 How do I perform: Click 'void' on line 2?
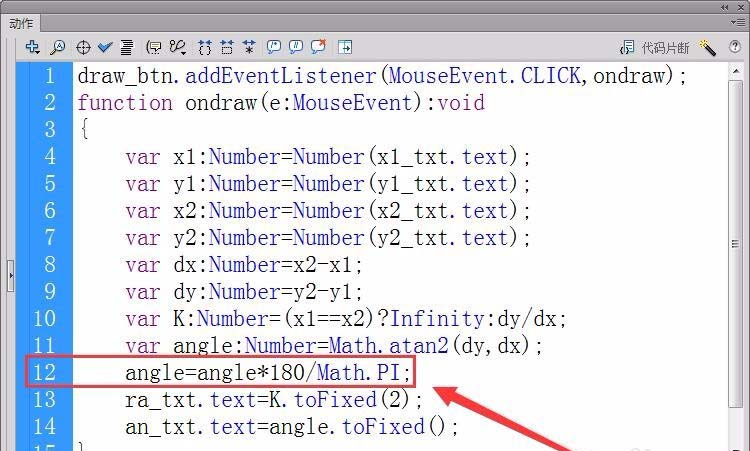(x=461, y=103)
